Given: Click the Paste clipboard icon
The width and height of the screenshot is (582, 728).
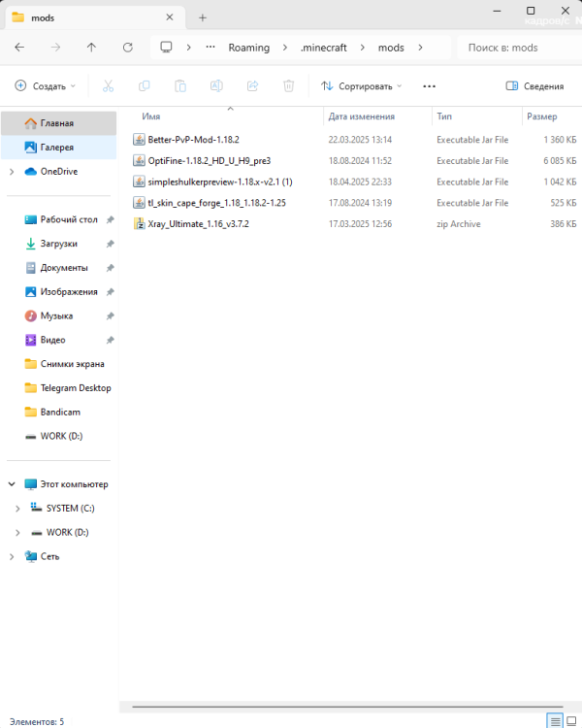Looking at the screenshot, I should [180, 85].
